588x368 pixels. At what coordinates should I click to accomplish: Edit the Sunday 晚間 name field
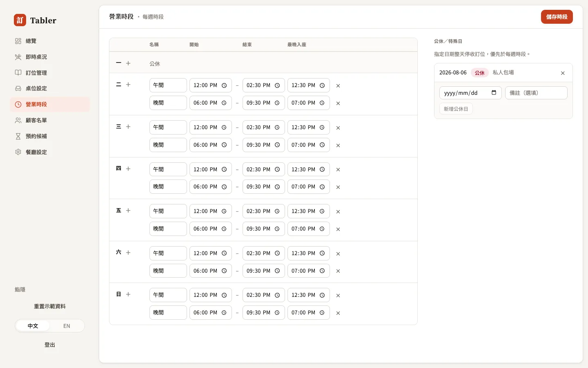pos(168,313)
